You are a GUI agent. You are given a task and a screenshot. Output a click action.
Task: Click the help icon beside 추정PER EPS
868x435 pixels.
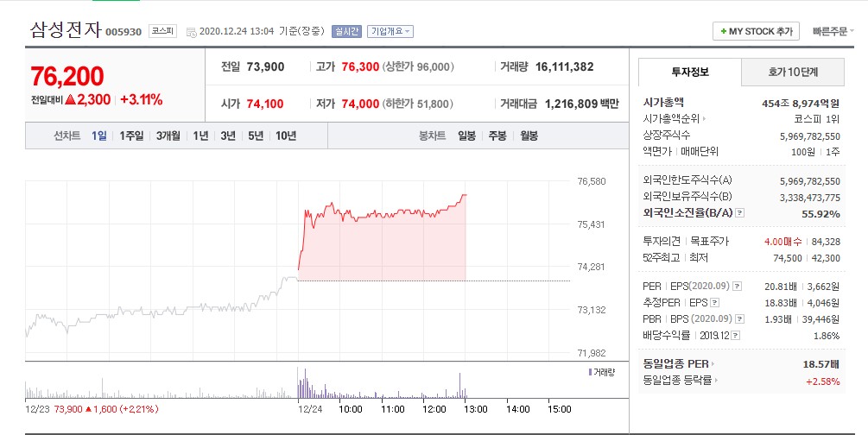[713, 303]
